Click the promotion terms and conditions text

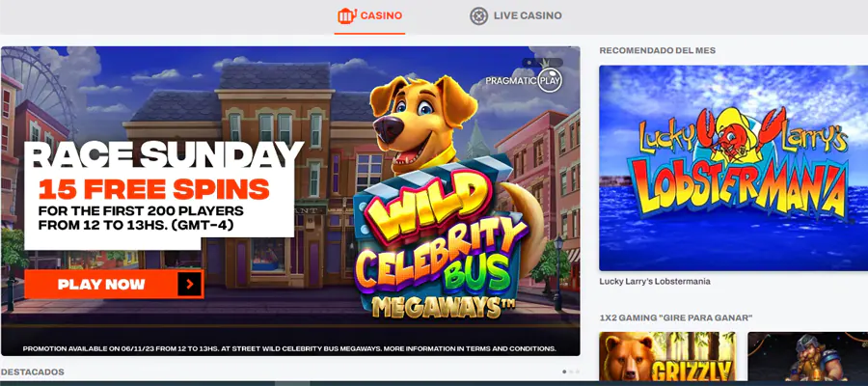(289, 349)
